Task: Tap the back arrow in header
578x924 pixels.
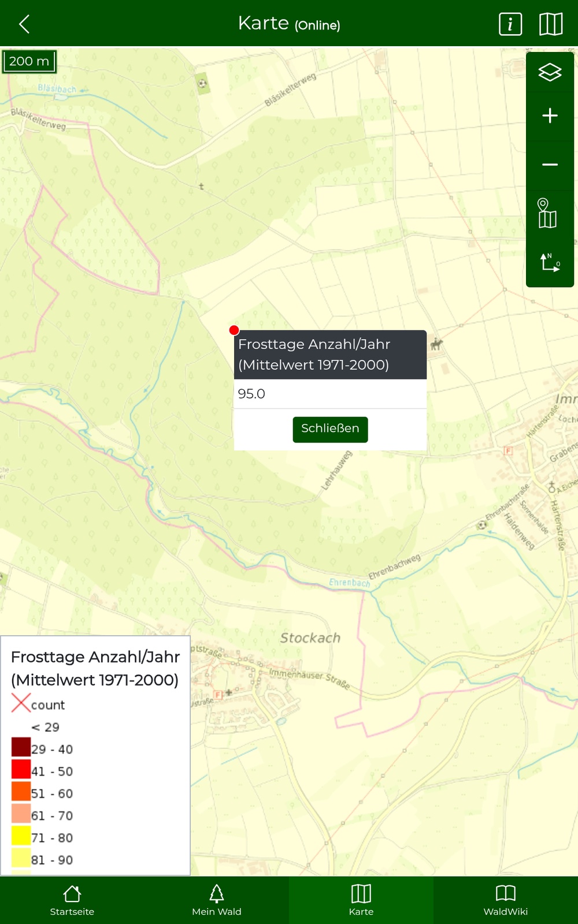Action: click(x=24, y=24)
